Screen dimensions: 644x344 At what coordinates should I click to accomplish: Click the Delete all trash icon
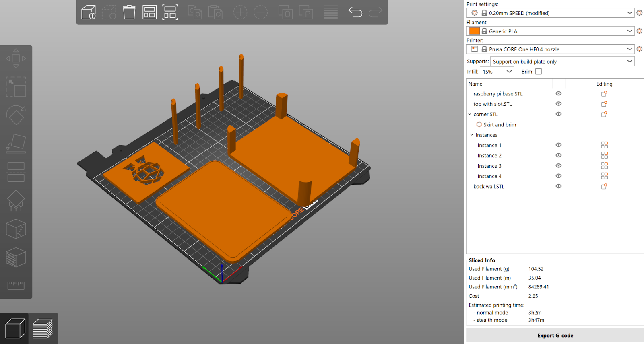[x=129, y=12]
